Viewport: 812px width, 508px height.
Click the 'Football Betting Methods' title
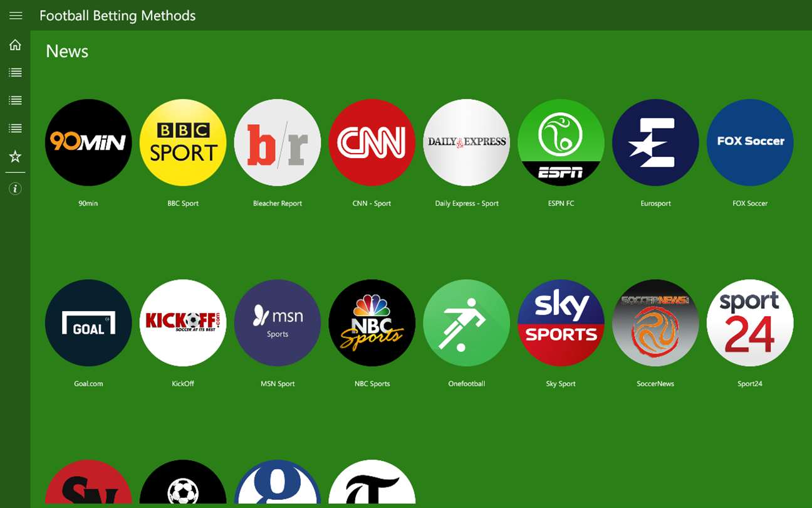pos(118,16)
